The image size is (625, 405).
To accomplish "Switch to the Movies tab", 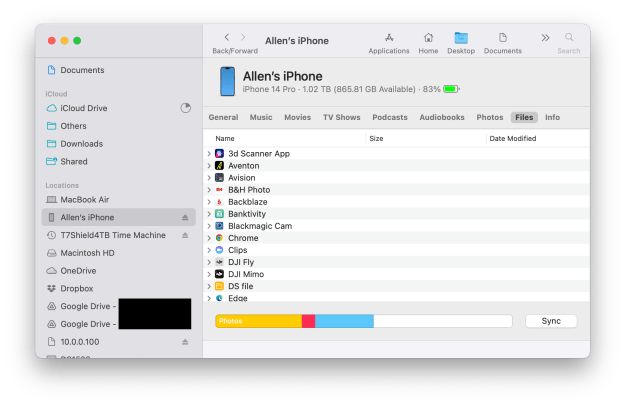I will [x=297, y=117].
